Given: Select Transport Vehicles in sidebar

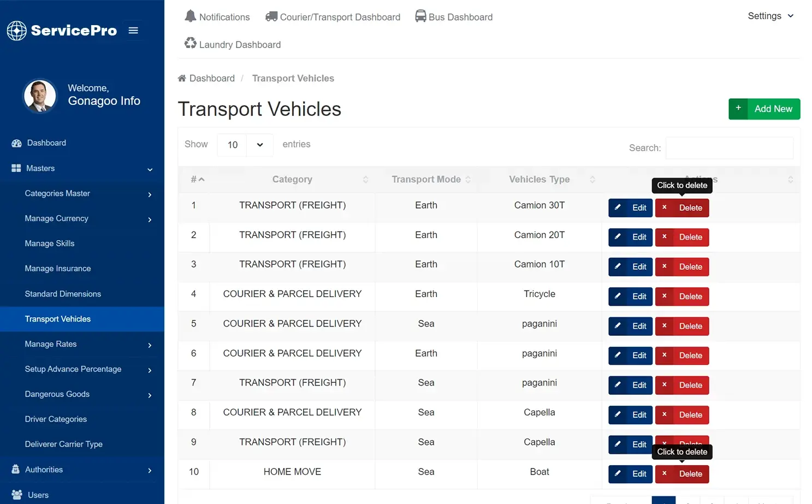Looking at the screenshot, I should tap(57, 319).
